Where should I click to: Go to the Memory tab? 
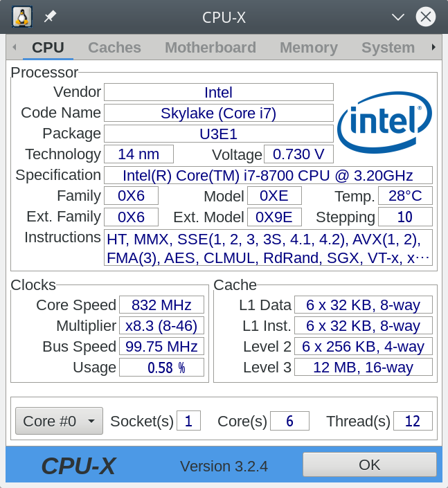click(309, 48)
